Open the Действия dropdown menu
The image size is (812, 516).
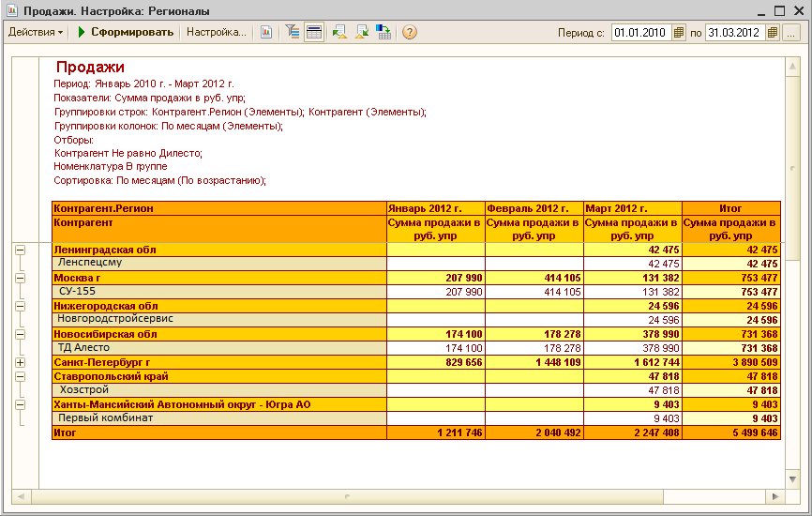click(36, 32)
